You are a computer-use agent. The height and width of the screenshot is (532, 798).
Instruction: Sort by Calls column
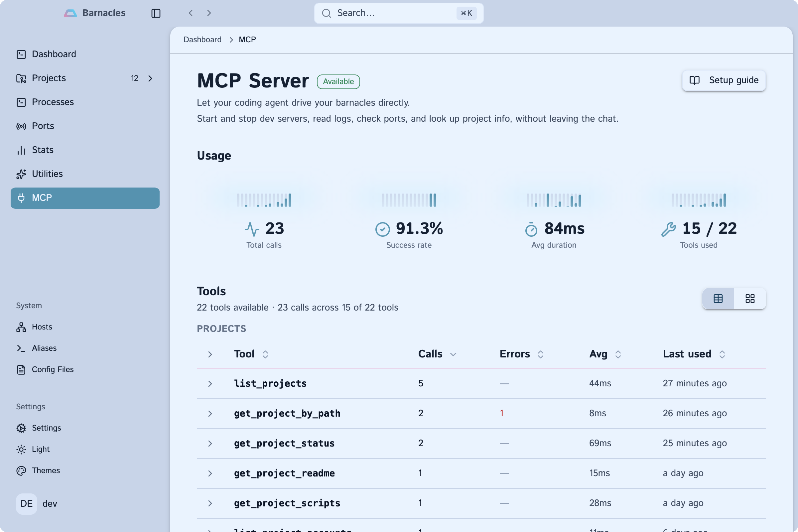[437, 354]
